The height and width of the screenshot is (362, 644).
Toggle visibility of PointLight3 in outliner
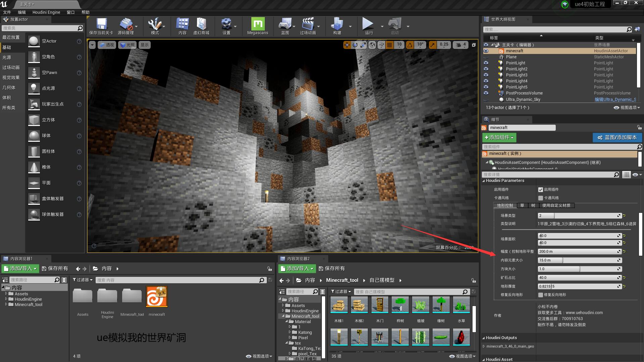coord(486,75)
